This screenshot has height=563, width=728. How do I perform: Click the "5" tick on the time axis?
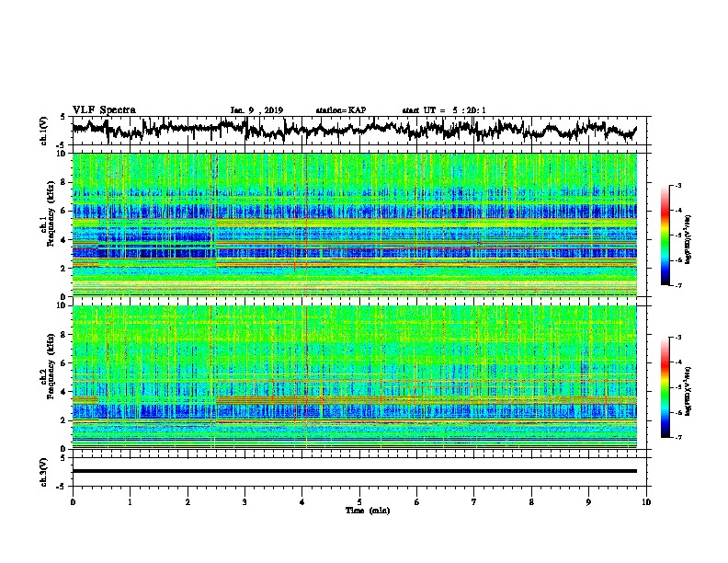[x=359, y=502]
